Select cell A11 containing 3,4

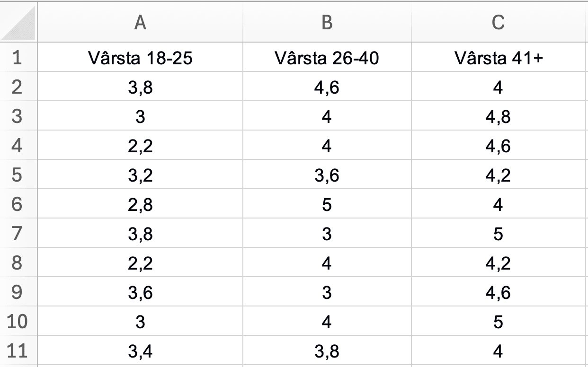(140, 351)
